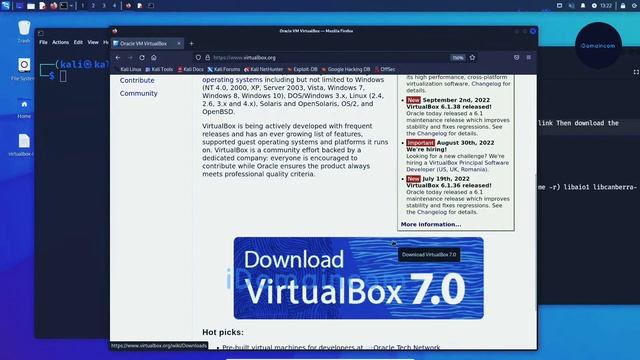Viewport: 640px width, 360px height.
Task: View site security padlock info
Action: [208, 58]
